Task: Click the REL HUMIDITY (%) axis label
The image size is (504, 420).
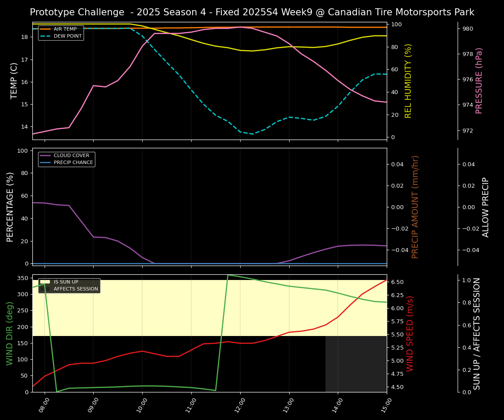Action: coord(408,80)
